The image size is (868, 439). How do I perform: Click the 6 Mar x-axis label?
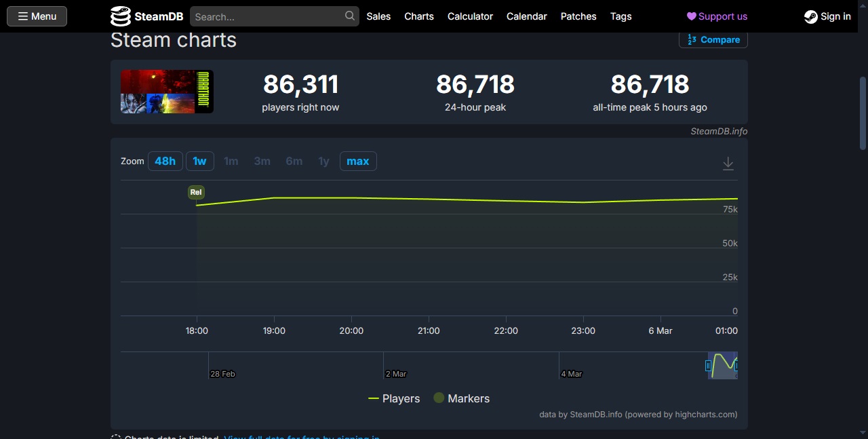(x=660, y=330)
